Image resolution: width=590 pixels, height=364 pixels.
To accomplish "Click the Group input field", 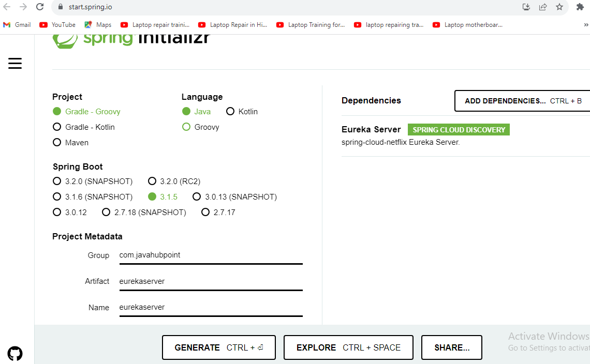I will coord(211,256).
